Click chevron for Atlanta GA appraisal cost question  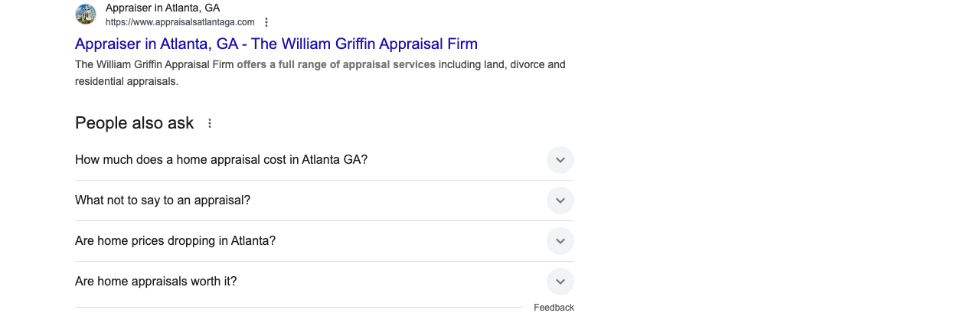click(560, 160)
